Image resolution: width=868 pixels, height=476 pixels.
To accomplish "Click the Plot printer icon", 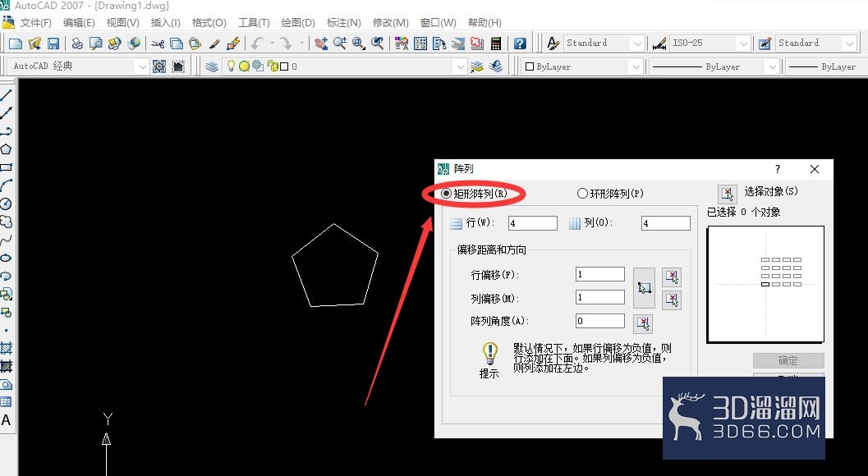I will 77,43.
